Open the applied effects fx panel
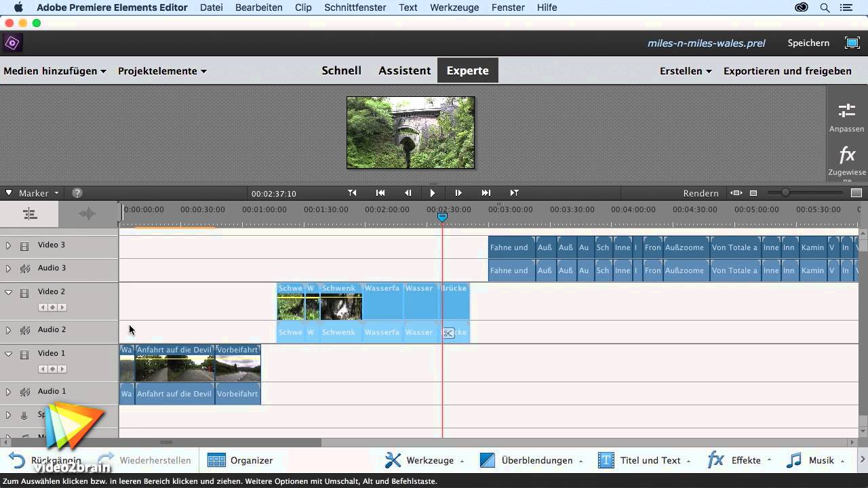 tap(846, 161)
